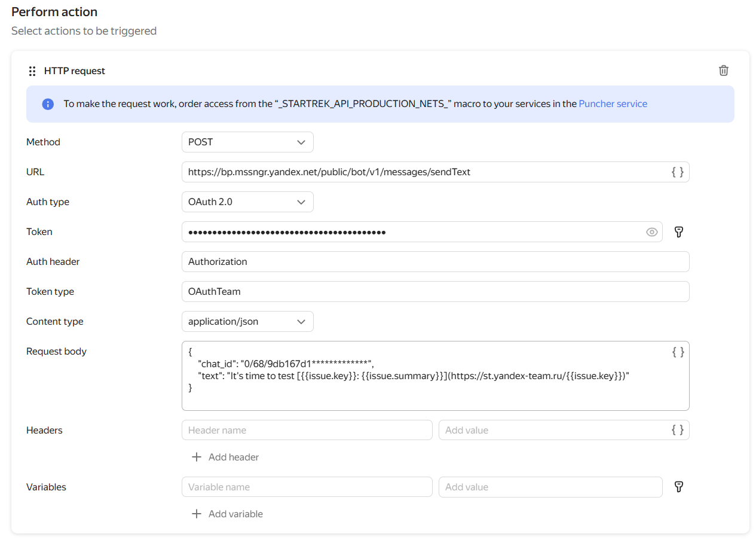Insert variable via braces icon in Request body

coord(678,352)
